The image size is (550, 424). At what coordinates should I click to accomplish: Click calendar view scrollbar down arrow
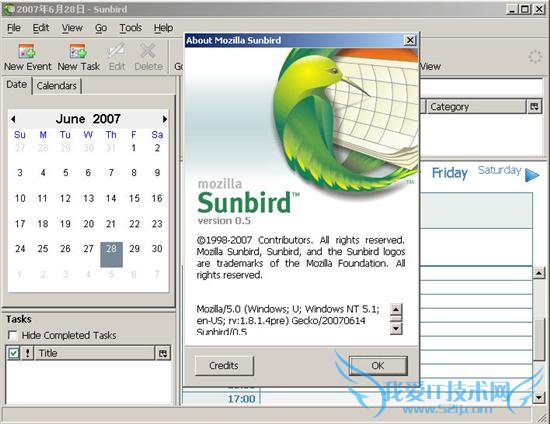pyautogui.click(x=538, y=397)
